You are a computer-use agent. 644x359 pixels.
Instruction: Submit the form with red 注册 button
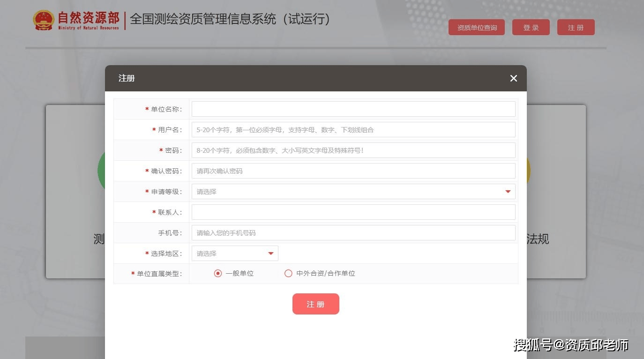(315, 304)
